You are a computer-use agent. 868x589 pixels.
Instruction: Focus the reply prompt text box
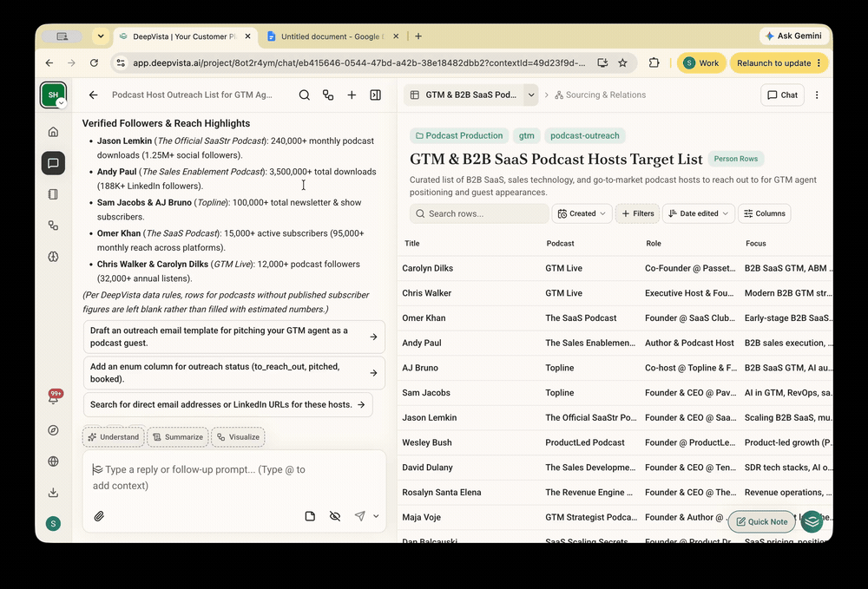[234, 477]
